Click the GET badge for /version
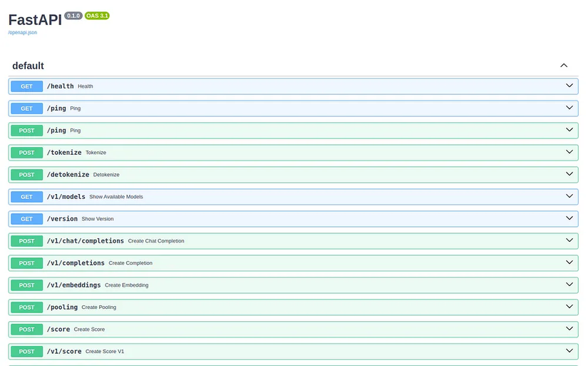 (26, 219)
